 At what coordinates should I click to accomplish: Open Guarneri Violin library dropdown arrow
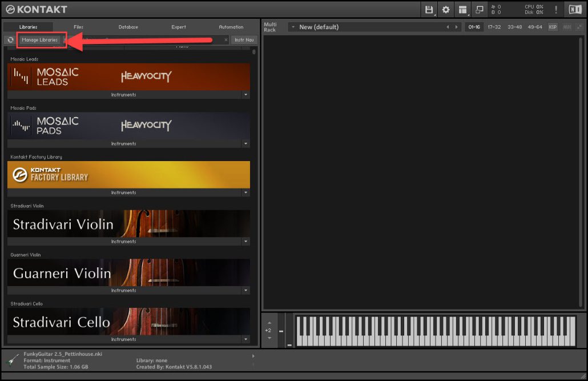pos(245,291)
